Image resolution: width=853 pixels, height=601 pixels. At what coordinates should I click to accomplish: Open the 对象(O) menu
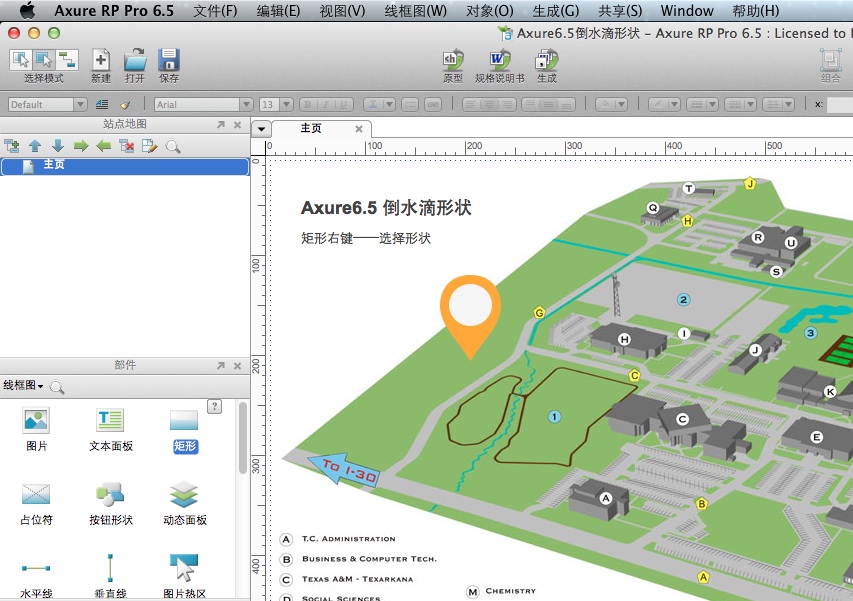pos(490,11)
